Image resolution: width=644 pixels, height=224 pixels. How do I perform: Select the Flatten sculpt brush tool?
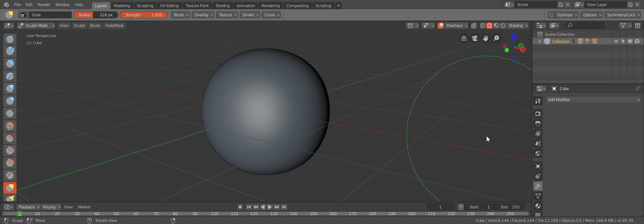10,138
